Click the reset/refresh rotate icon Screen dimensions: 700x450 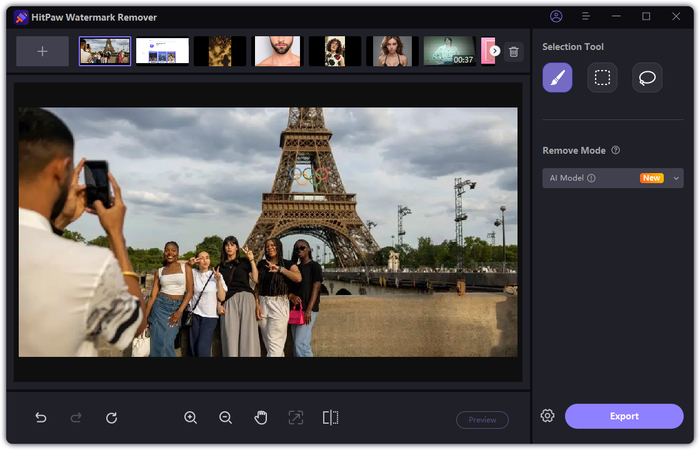pyautogui.click(x=111, y=418)
